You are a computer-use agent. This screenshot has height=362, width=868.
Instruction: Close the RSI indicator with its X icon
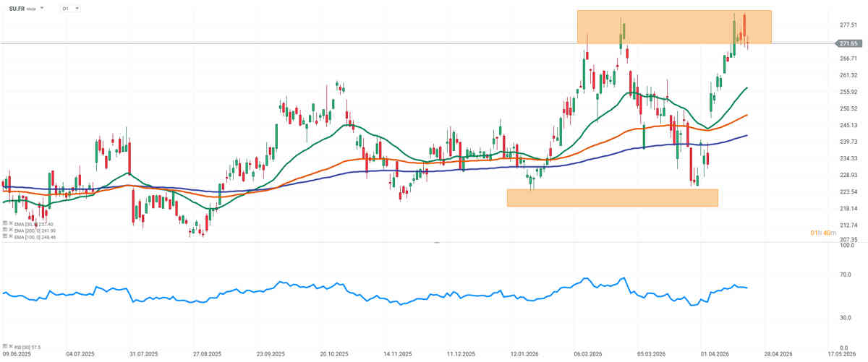10,348
